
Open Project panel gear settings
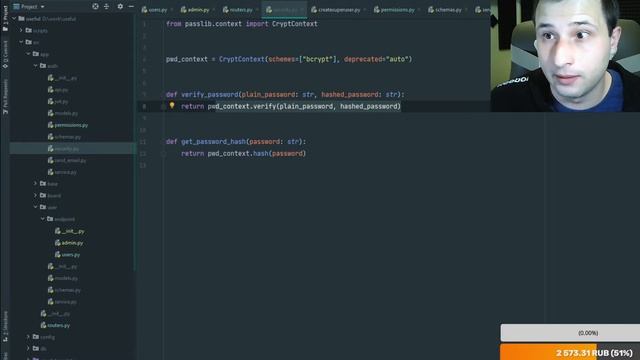(x=120, y=7)
